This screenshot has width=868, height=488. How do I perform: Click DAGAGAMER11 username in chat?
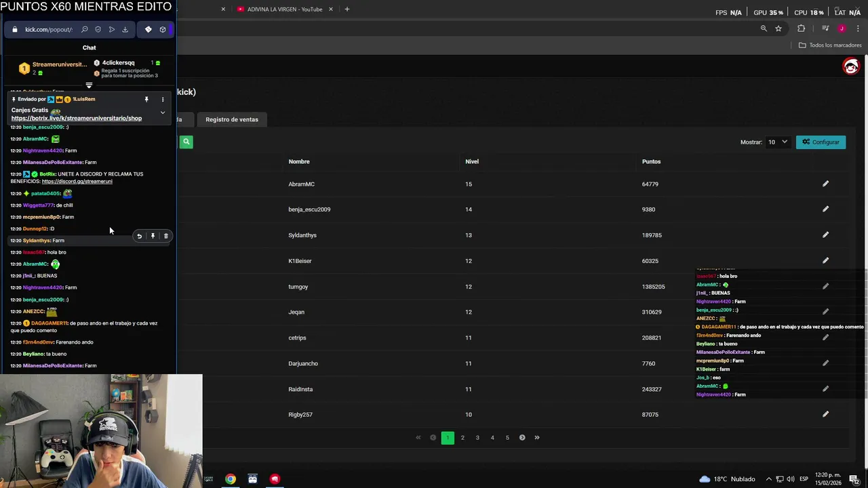point(50,323)
